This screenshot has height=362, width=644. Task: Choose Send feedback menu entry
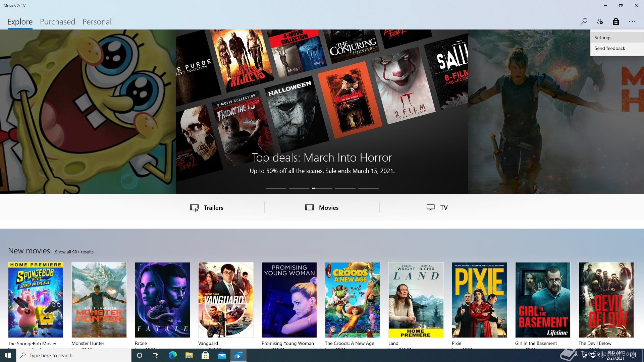point(609,48)
